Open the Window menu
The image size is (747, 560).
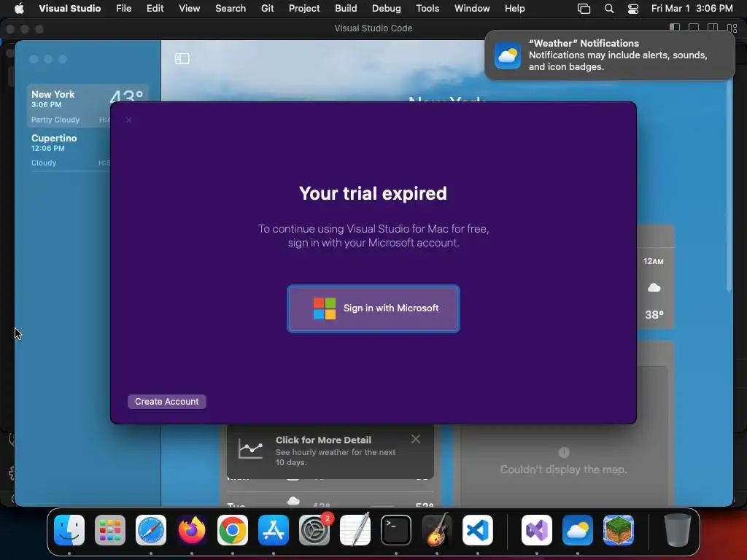click(x=472, y=8)
